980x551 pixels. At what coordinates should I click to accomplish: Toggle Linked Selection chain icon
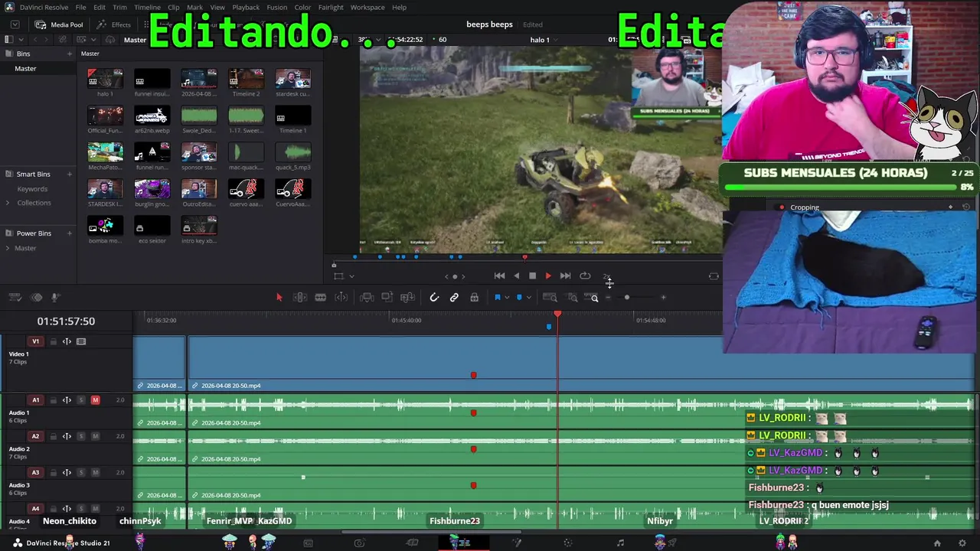tap(454, 297)
